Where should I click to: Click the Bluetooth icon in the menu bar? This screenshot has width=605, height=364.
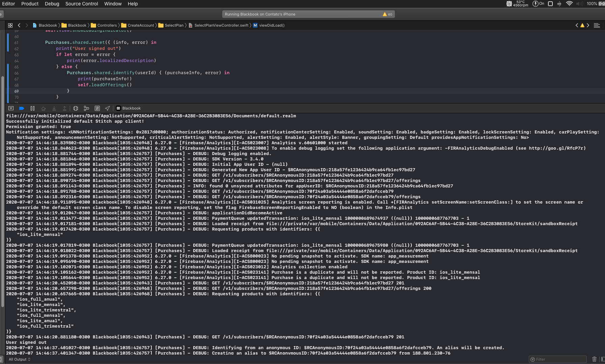coord(559,4)
